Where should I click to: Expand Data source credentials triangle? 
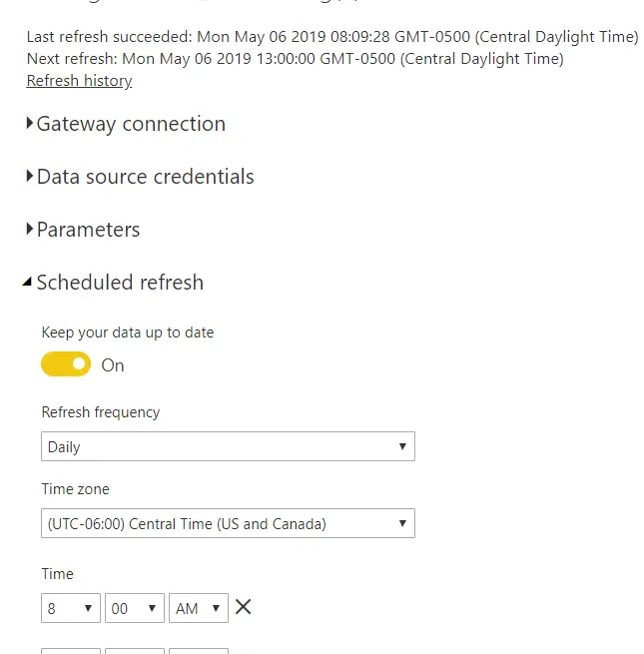(29, 176)
